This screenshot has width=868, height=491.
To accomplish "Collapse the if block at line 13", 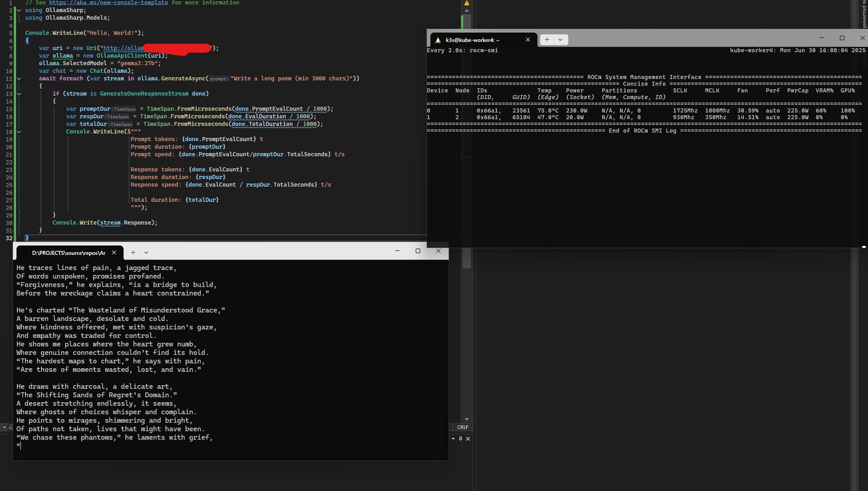I will (x=19, y=94).
